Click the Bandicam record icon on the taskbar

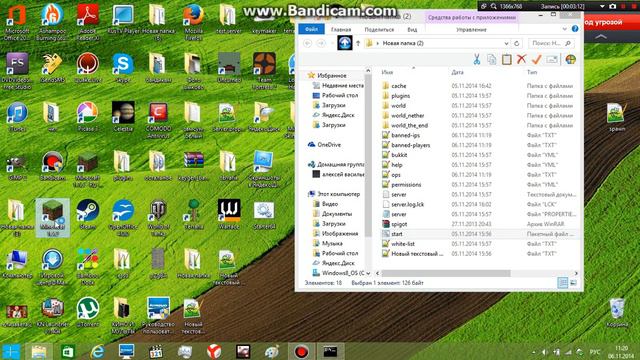(301, 351)
